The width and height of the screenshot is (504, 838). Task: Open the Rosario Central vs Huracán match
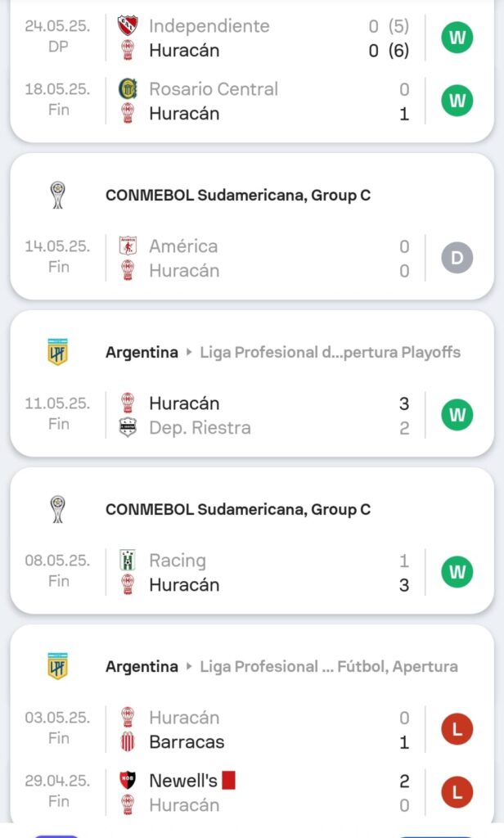pos(262,101)
